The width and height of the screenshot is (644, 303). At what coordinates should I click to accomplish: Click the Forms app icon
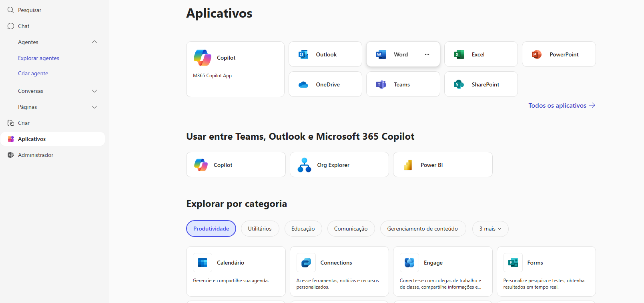(x=513, y=263)
